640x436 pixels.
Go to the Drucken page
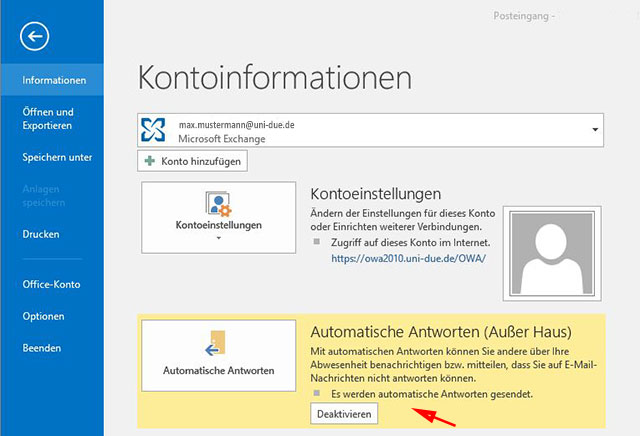(x=41, y=234)
